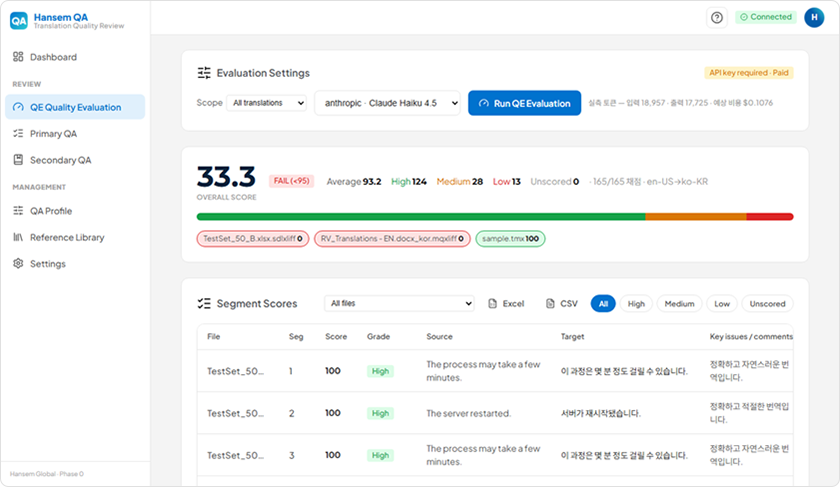Click the Reference Library books icon

click(x=18, y=237)
